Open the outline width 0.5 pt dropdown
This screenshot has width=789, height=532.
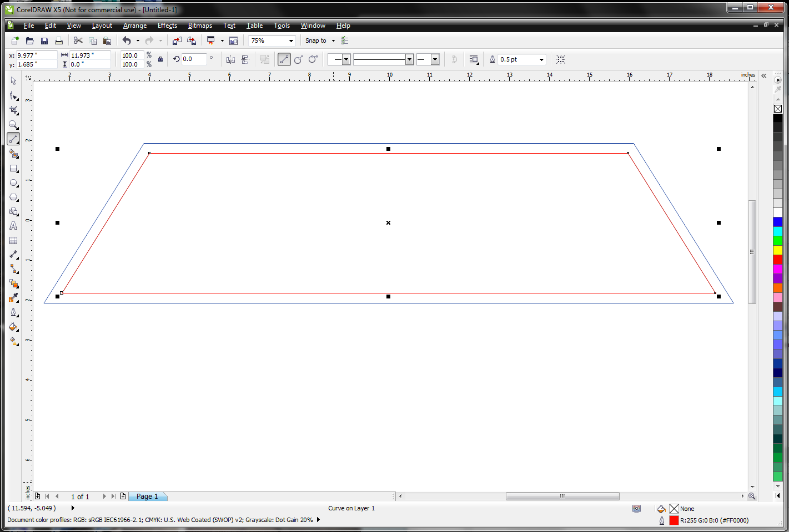coord(541,59)
